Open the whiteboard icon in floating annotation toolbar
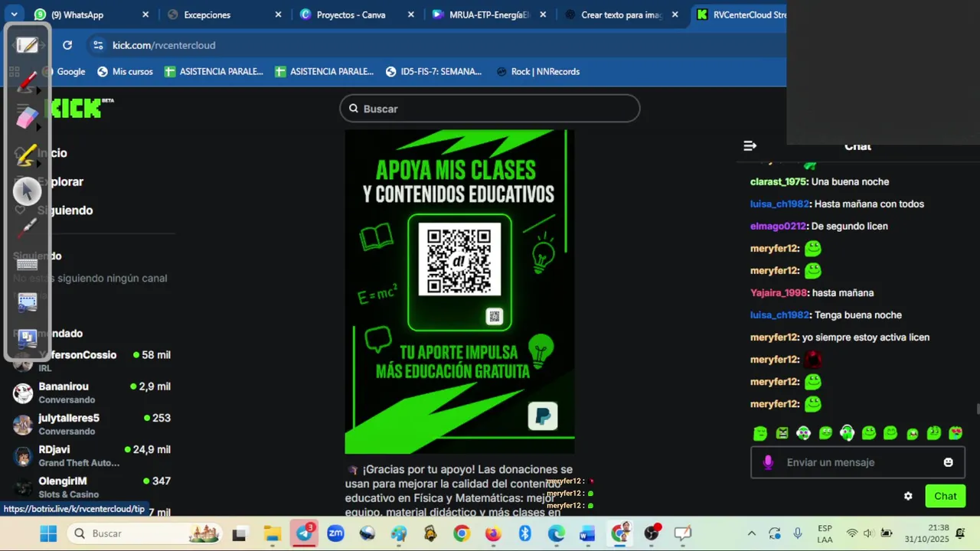This screenshot has height=551, width=980. [x=28, y=45]
